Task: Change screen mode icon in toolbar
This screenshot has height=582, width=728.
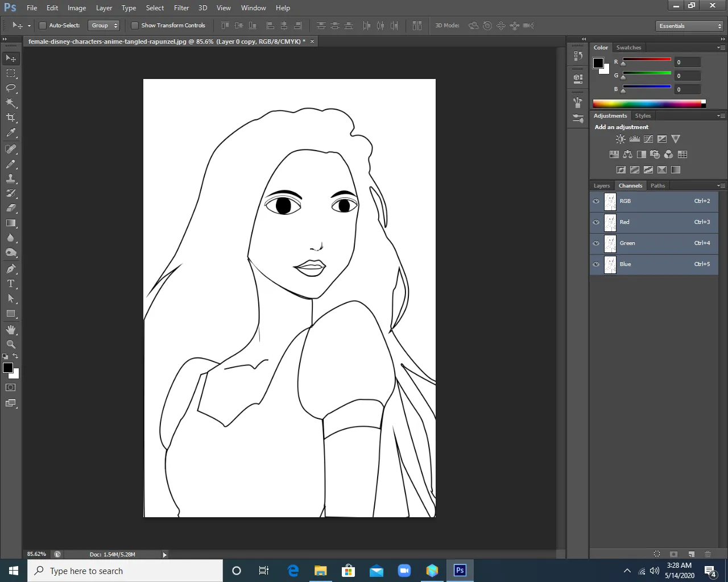Action: (x=11, y=403)
